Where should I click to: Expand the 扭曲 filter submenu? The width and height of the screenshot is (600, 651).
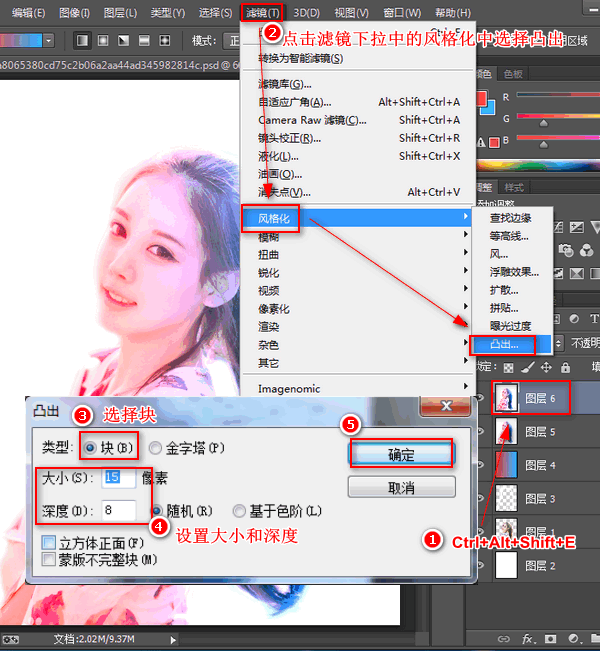pos(358,255)
